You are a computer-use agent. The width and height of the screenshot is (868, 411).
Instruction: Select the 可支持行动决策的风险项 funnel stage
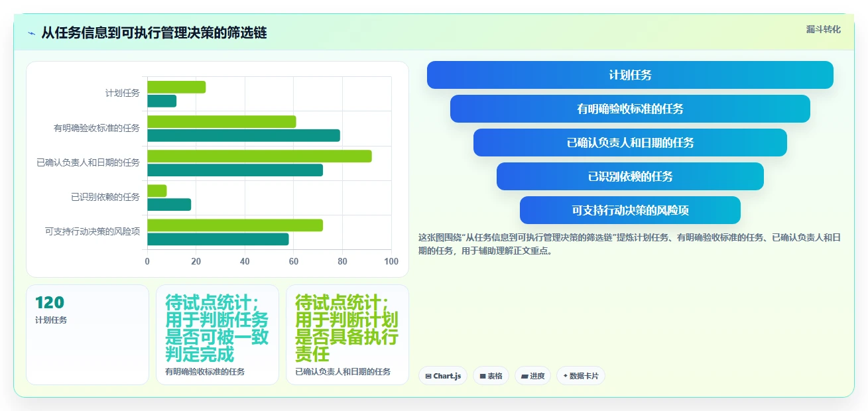click(630, 210)
